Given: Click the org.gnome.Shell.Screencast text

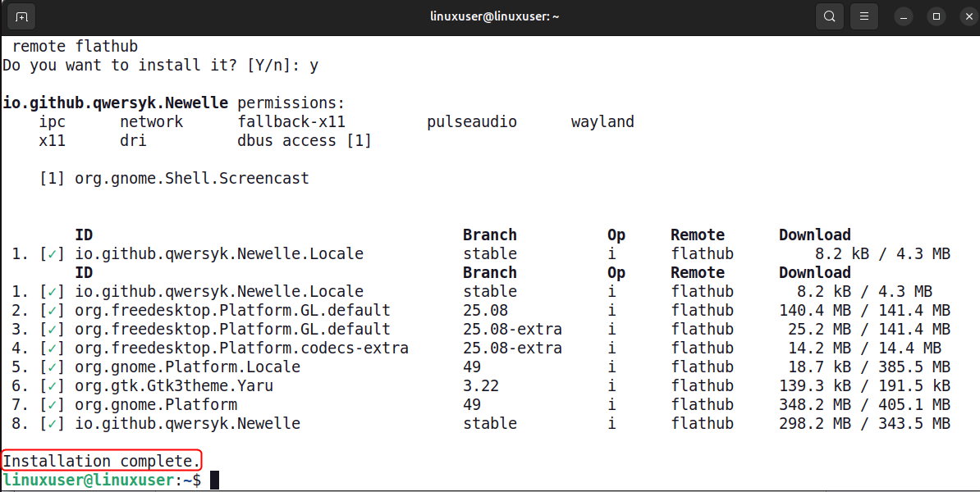Looking at the screenshot, I should point(191,179).
